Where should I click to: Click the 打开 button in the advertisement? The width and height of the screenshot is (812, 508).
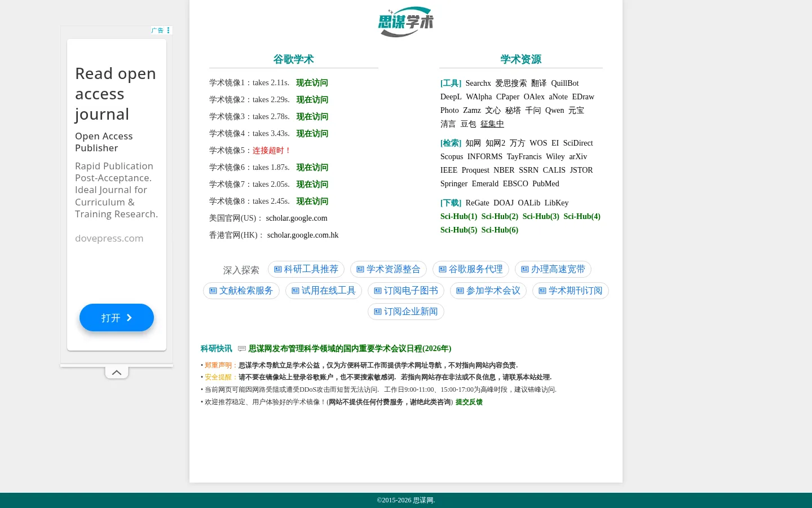(117, 318)
